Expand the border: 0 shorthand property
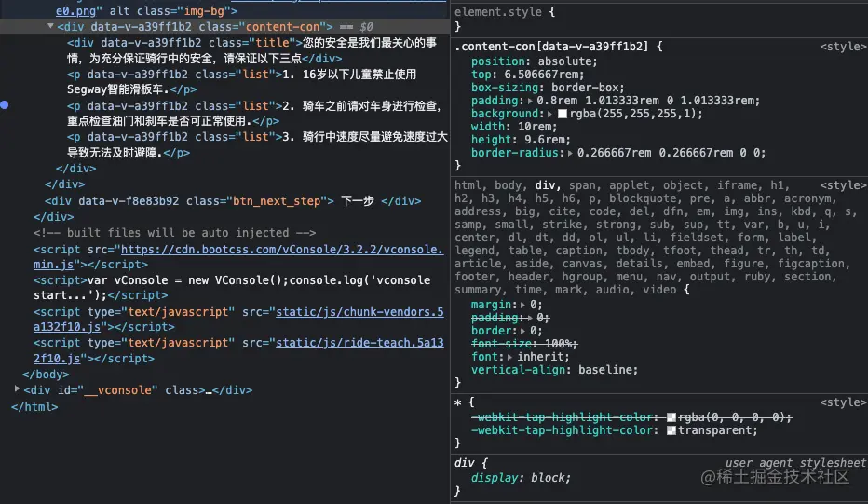868x504 pixels. tap(523, 331)
